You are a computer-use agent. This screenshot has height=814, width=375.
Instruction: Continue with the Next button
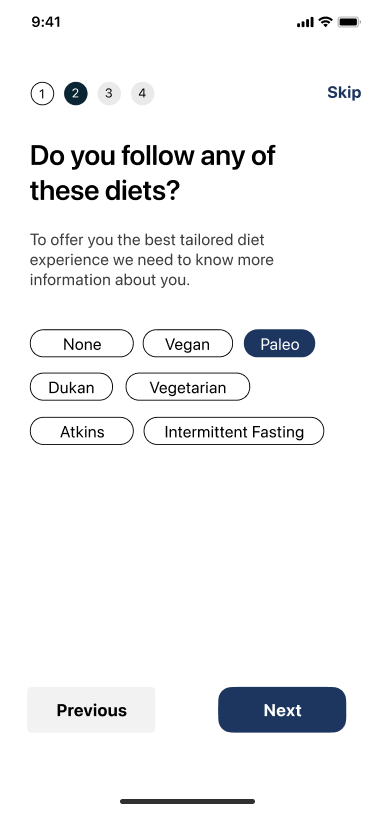(282, 710)
